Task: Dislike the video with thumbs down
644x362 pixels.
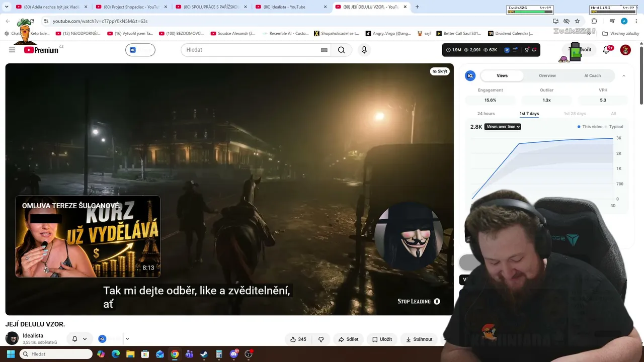Action: (321, 339)
